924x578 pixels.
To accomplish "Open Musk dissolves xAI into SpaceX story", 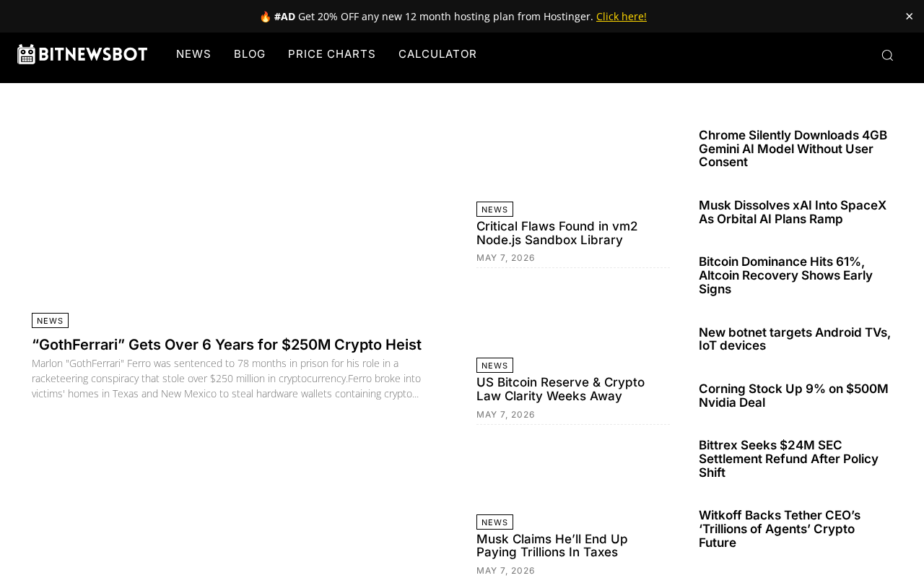I will tap(793, 212).
